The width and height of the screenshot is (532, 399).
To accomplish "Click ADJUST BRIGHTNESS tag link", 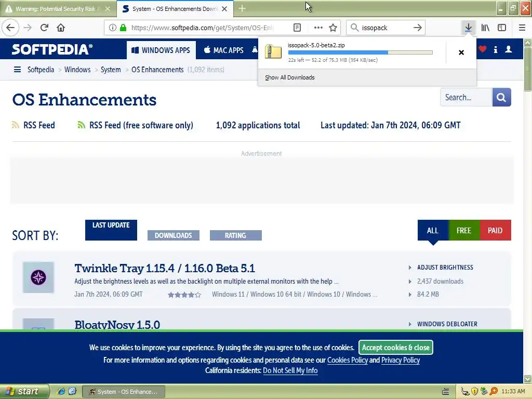I will pos(445,268).
